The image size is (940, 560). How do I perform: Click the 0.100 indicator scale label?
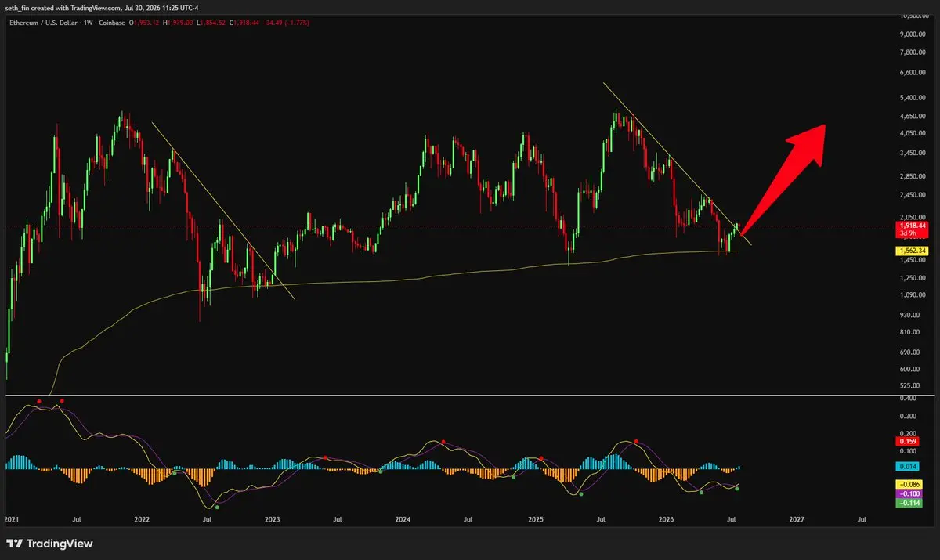coord(907,451)
